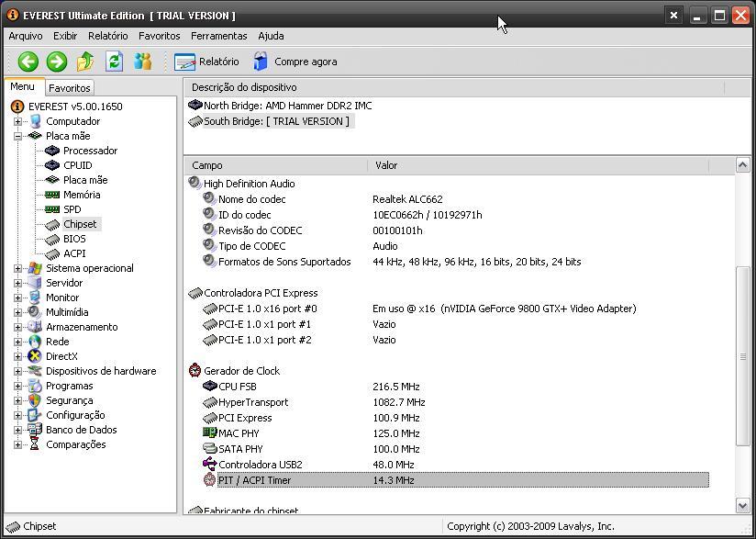Image resolution: width=756 pixels, height=539 pixels.
Task: Click the Memória RAM icon in tree
Action: click(52, 195)
